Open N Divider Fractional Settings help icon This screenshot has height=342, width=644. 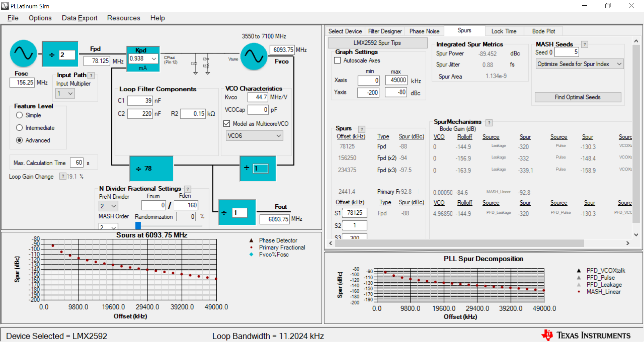tap(188, 189)
